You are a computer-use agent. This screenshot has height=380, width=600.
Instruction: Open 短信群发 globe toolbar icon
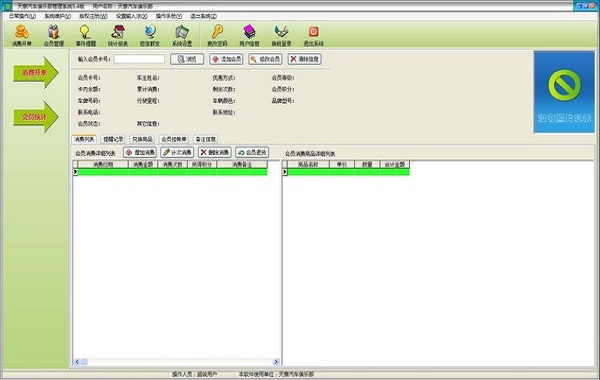pos(150,35)
